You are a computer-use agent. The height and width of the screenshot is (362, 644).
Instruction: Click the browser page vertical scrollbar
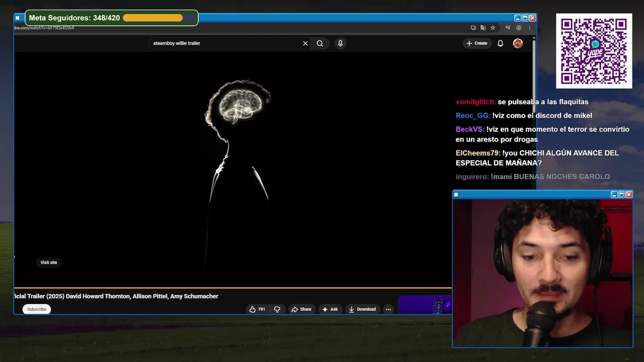click(x=534, y=75)
